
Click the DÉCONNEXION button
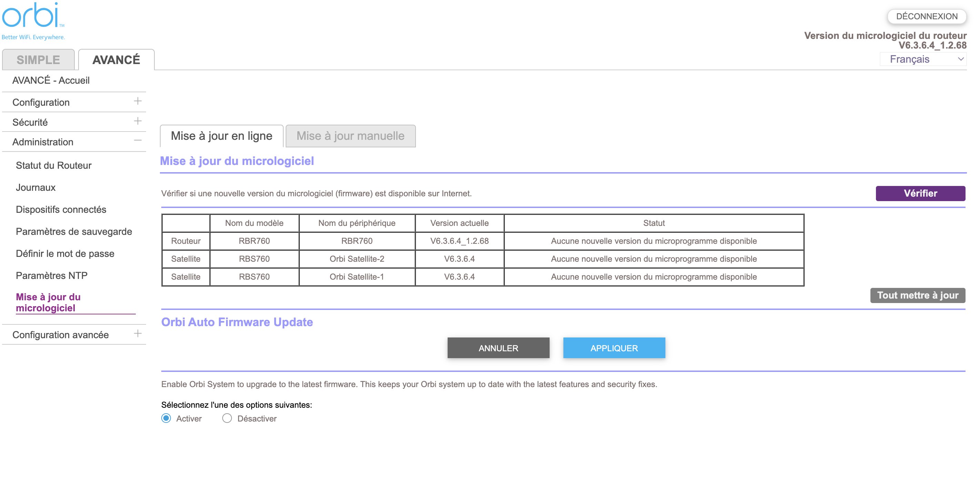click(x=927, y=16)
